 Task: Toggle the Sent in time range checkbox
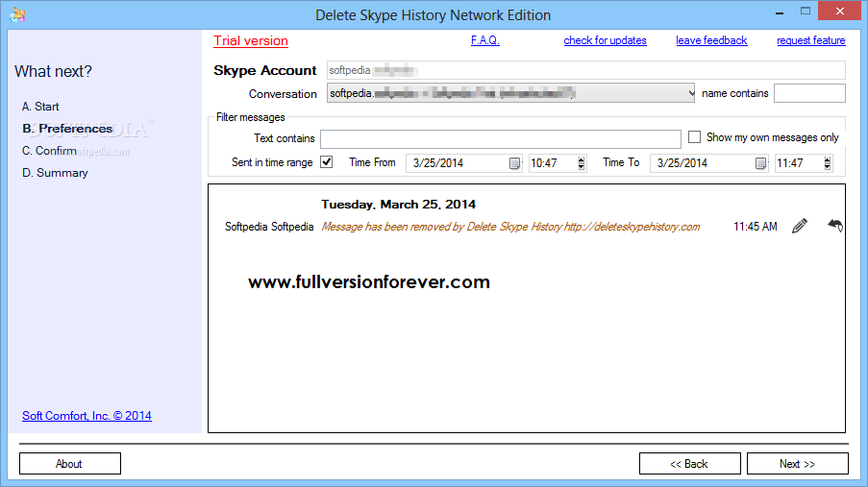click(327, 162)
